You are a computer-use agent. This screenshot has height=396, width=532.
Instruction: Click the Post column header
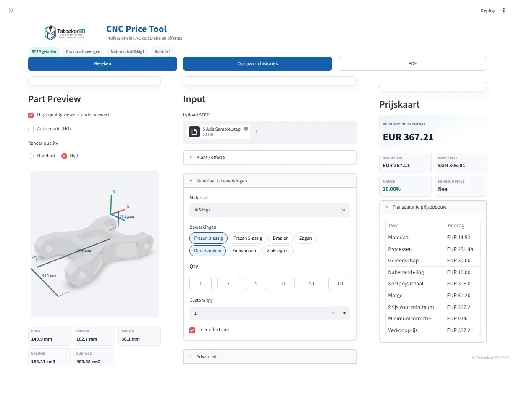415,226
